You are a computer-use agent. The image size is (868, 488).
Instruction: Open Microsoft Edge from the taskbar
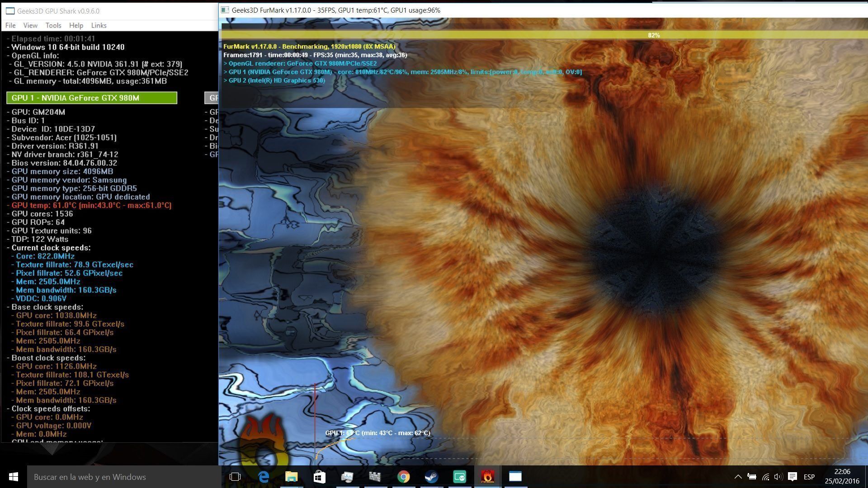click(264, 477)
